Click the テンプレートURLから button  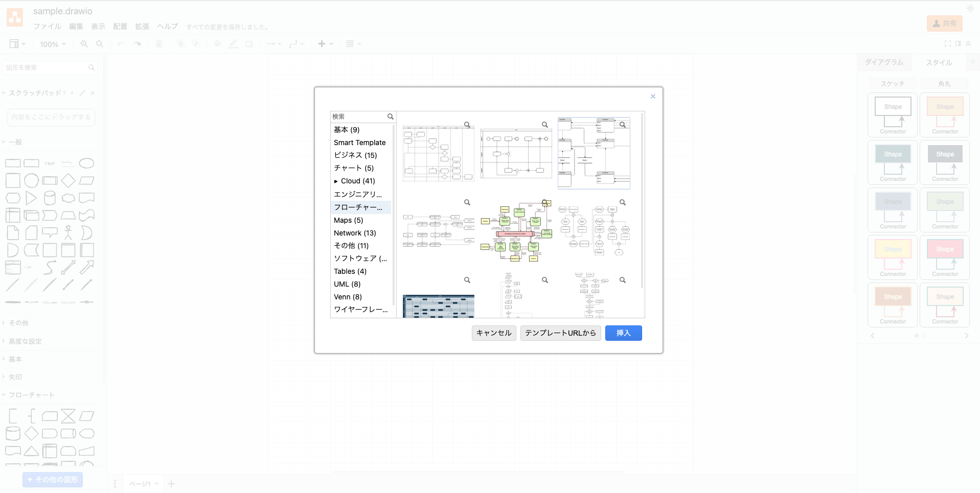click(560, 333)
